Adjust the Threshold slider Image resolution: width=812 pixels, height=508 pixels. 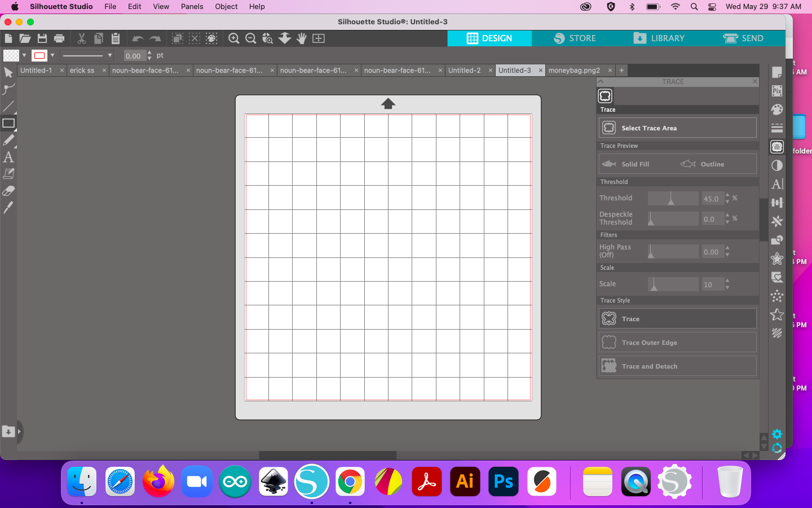click(673, 199)
